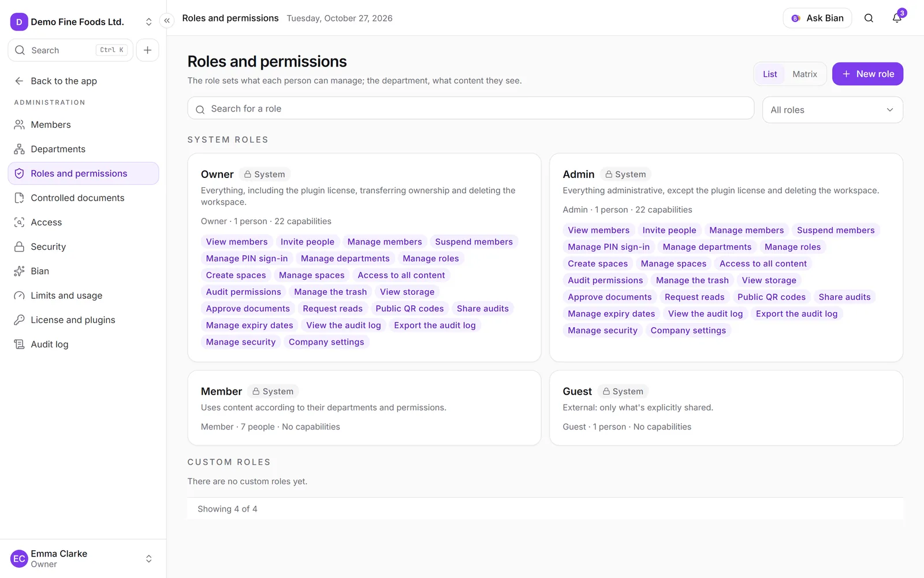
Task: Click Owner's Export the audit log capability
Action: point(435,325)
